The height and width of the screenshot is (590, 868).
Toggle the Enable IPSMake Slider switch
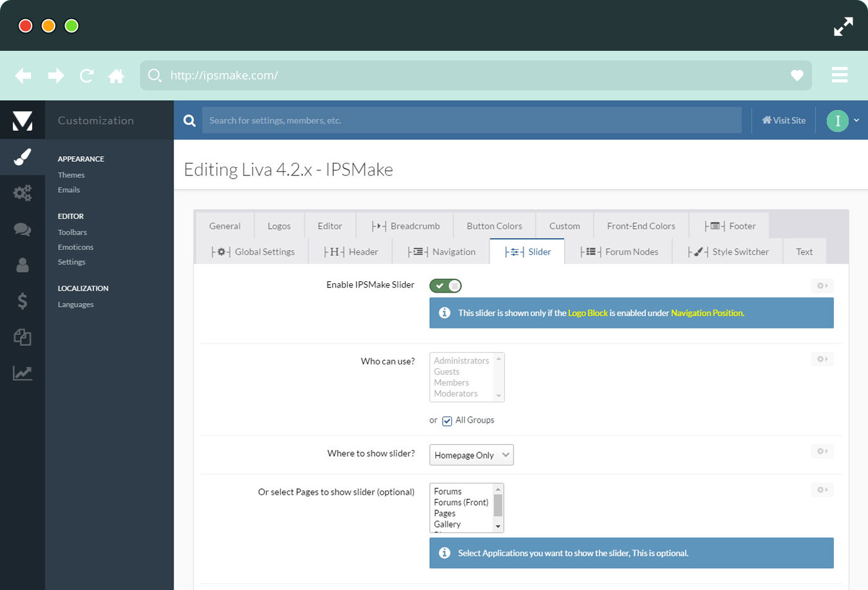tap(445, 286)
